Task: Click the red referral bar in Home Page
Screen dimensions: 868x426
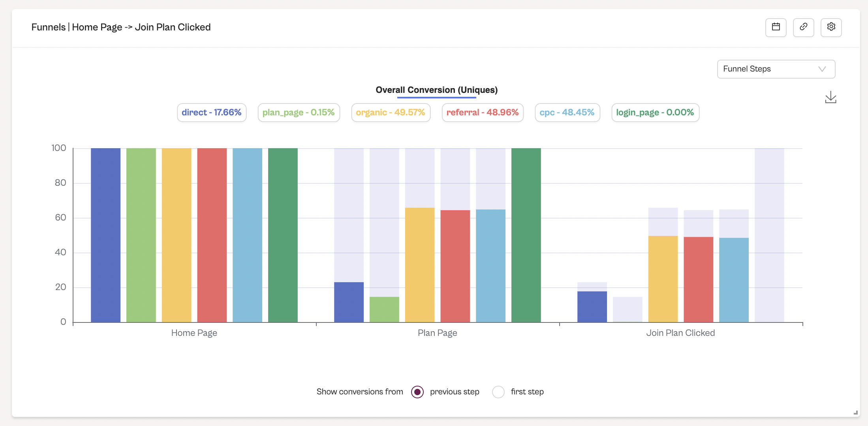Action: click(x=212, y=235)
